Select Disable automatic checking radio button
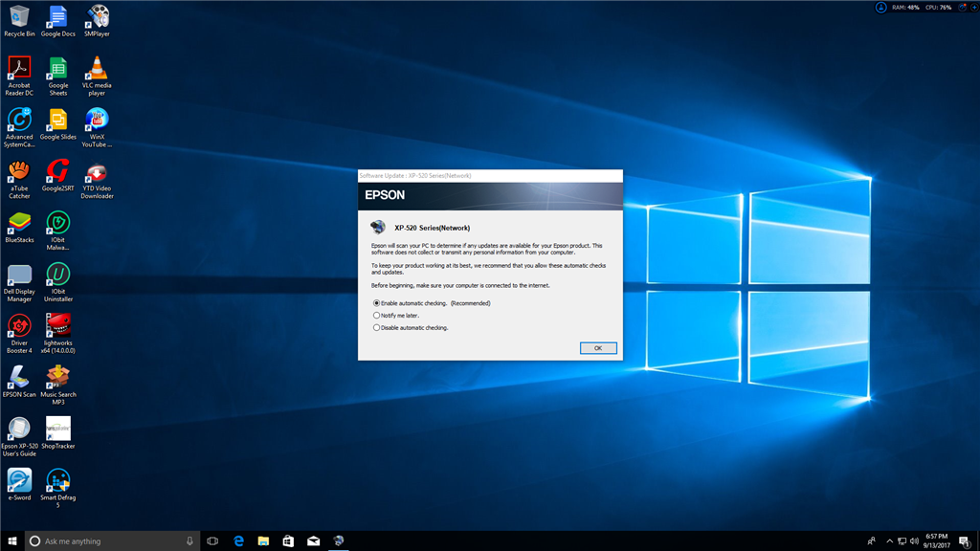Screen dimensions: 980x551 pos(376,327)
